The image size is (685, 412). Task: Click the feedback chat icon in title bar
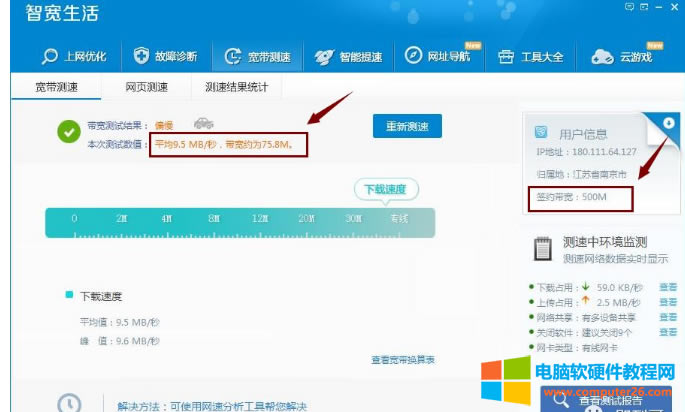[629, 7]
